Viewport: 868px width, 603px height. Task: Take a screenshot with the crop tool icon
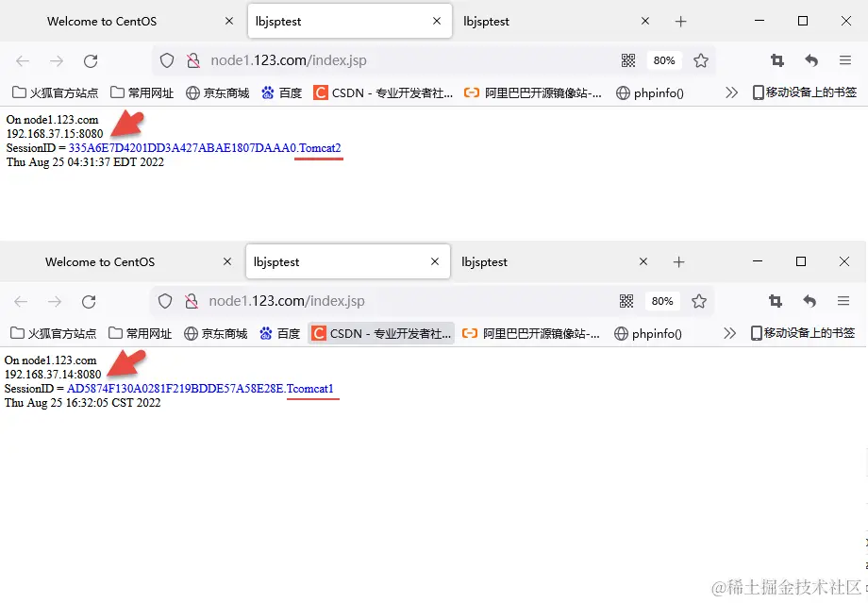pyautogui.click(x=776, y=59)
